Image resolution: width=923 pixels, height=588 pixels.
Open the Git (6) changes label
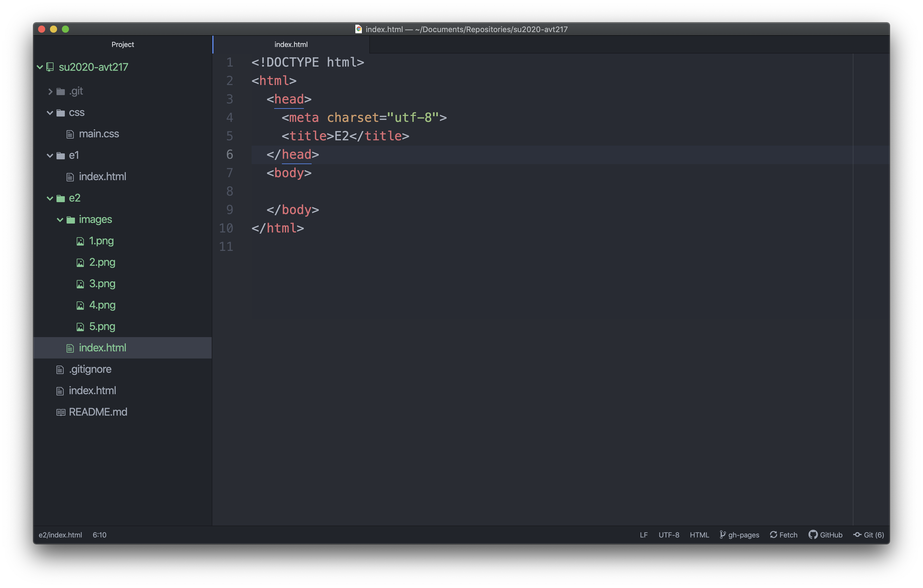point(874,535)
